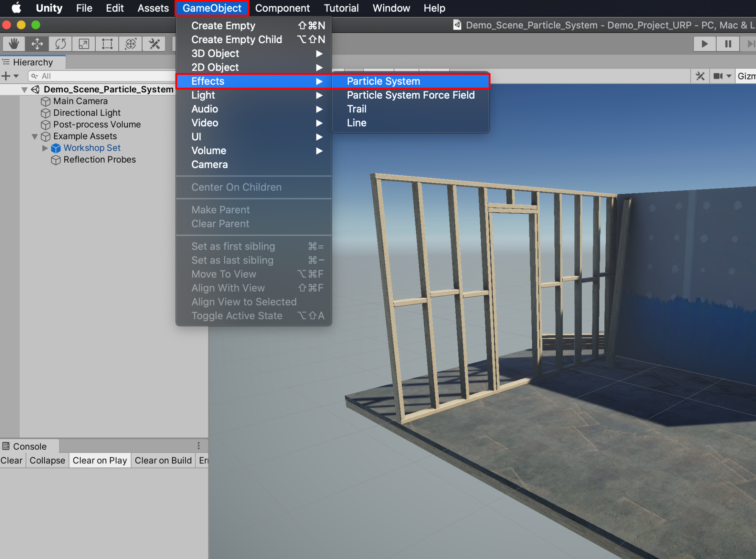Viewport: 756px width, 559px height.
Task: Open custom editor tools icon
Action: click(154, 44)
